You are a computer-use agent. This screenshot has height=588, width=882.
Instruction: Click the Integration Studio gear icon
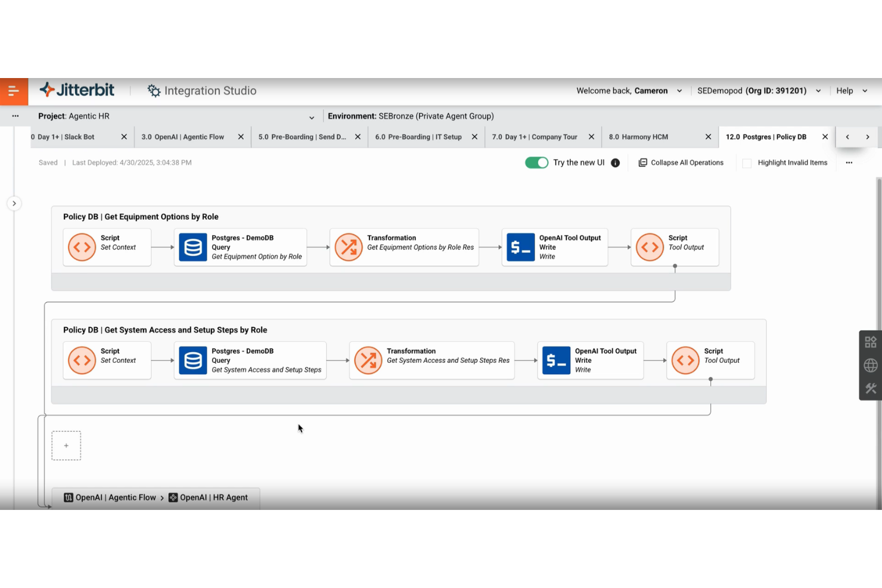(154, 91)
